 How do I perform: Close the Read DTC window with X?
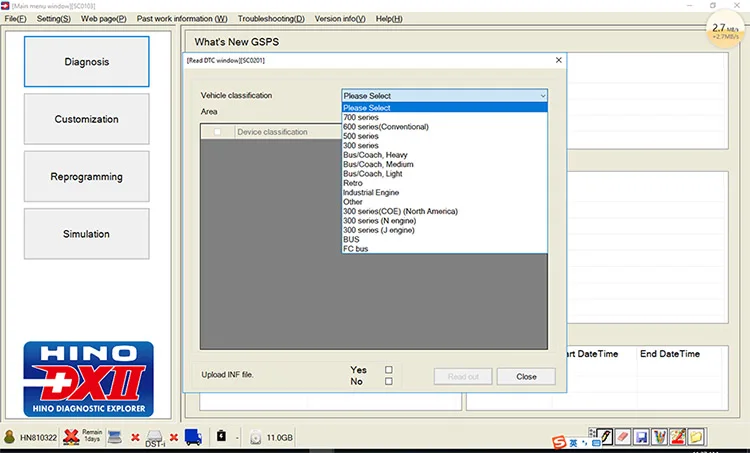(559, 60)
